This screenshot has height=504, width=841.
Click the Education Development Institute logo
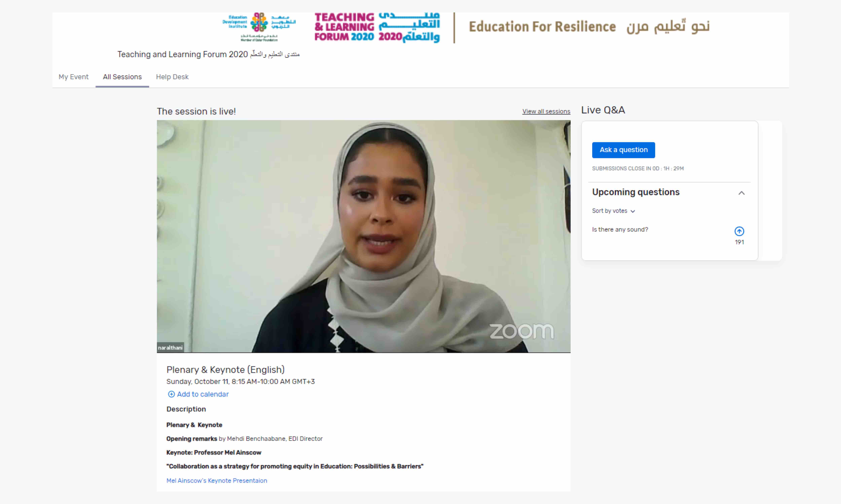[259, 27]
